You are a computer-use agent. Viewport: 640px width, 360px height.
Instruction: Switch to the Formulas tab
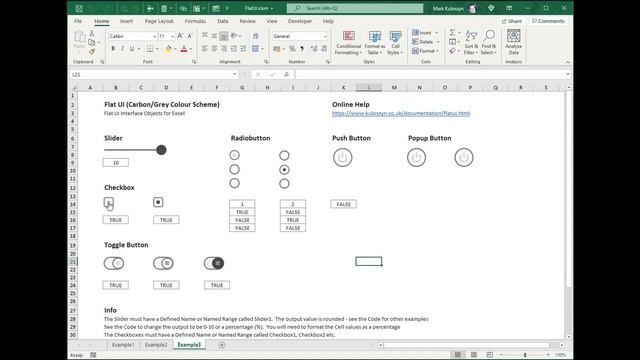point(195,21)
